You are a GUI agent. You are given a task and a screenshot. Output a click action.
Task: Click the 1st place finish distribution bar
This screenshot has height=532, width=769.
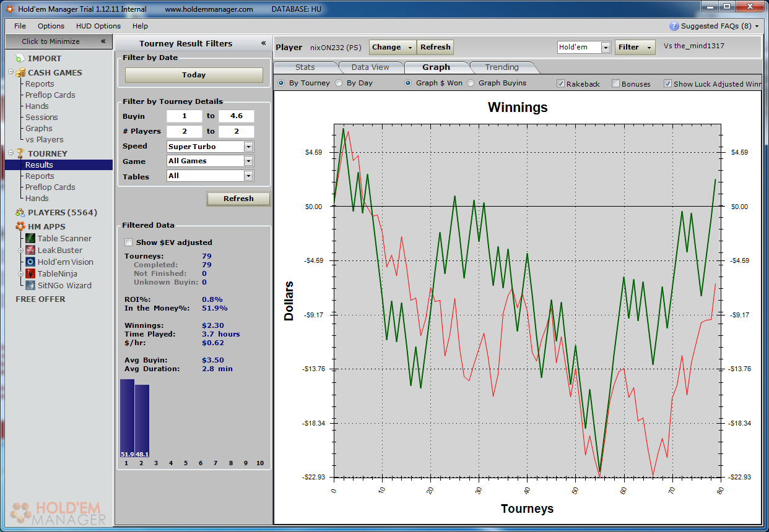click(x=127, y=418)
